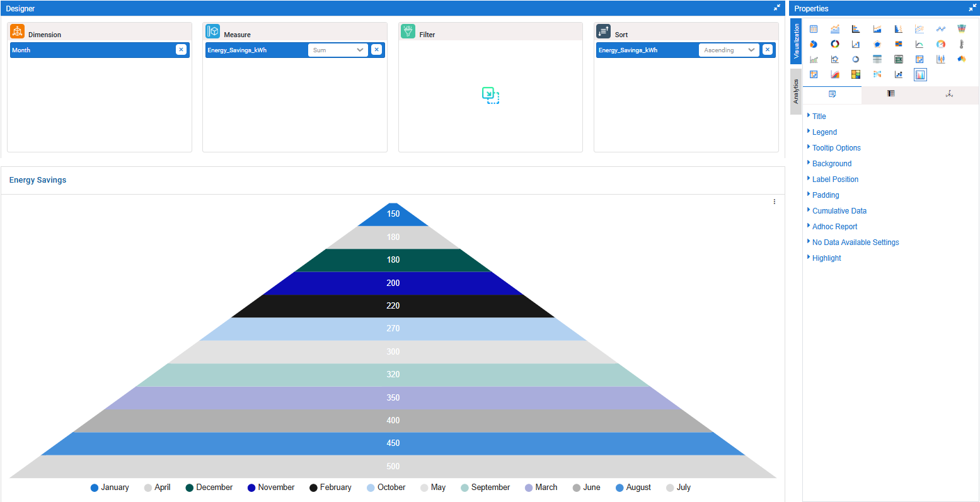980x502 pixels.
Task: Remove Energy_Savings_kWh from the Sort box
Action: 767,50
